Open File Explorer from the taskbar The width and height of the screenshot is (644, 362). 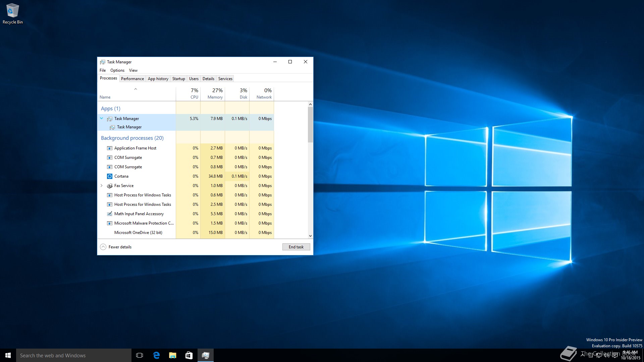pyautogui.click(x=172, y=355)
